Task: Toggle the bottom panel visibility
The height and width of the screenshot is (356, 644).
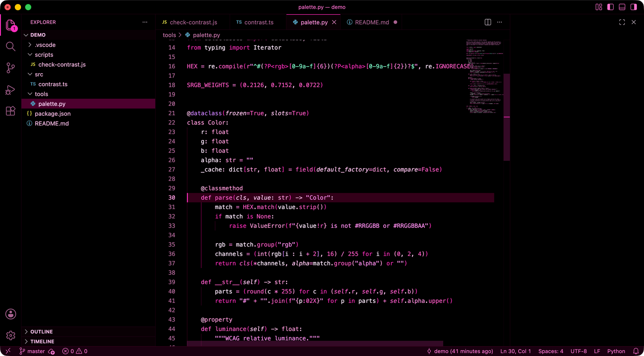Action: pos(622,7)
